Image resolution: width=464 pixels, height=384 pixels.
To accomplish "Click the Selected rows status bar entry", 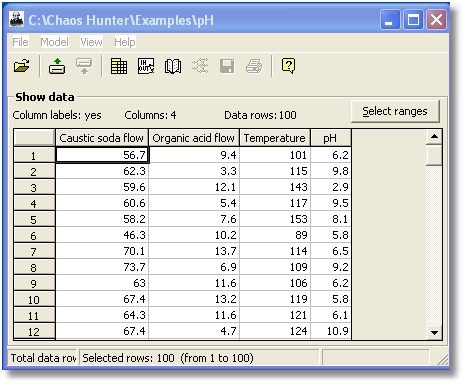I will (199, 358).
